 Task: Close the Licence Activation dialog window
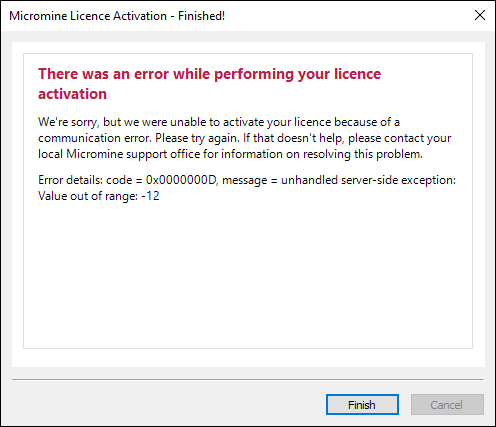480,15
